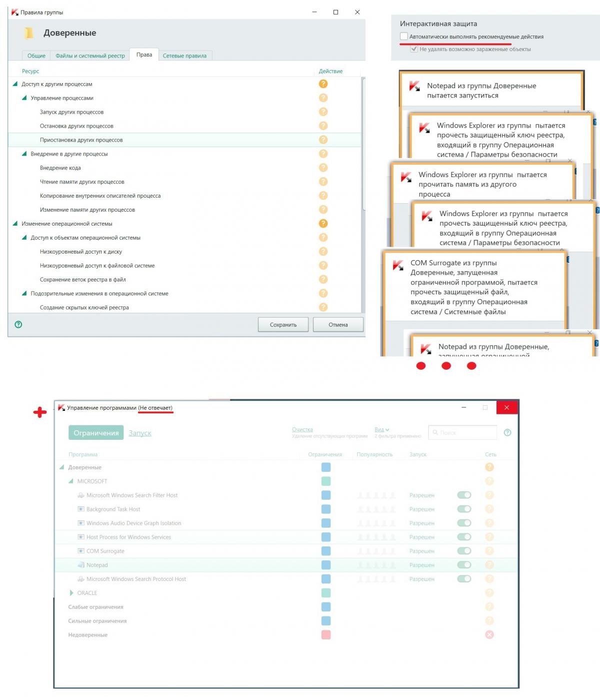Viewport: 600px width, 700px height.
Task: Open help icon in Правила группы window
Action: click(x=18, y=324)
